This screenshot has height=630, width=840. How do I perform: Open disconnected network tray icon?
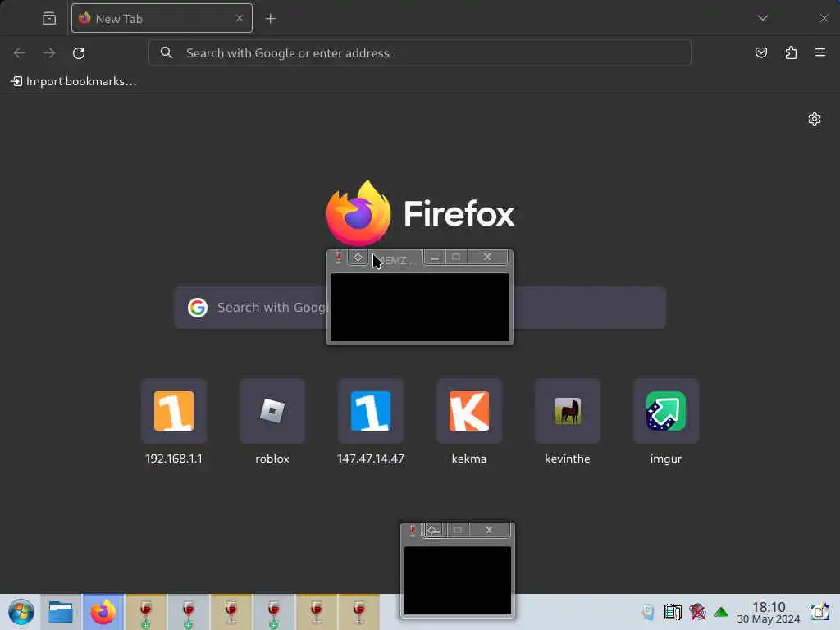click(x=697, y=612)
